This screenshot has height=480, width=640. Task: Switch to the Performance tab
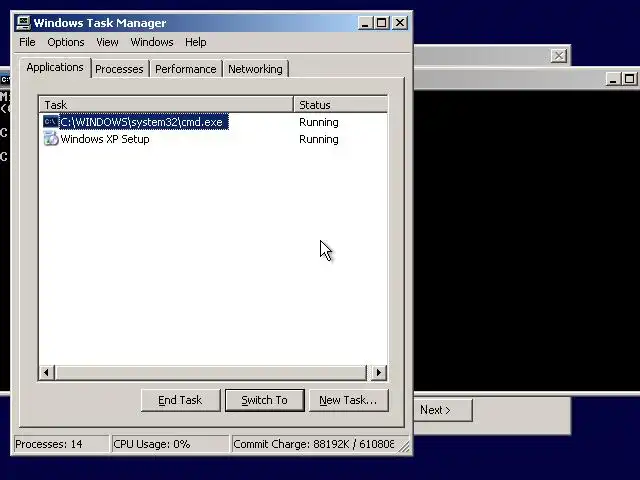pos(186,69)
